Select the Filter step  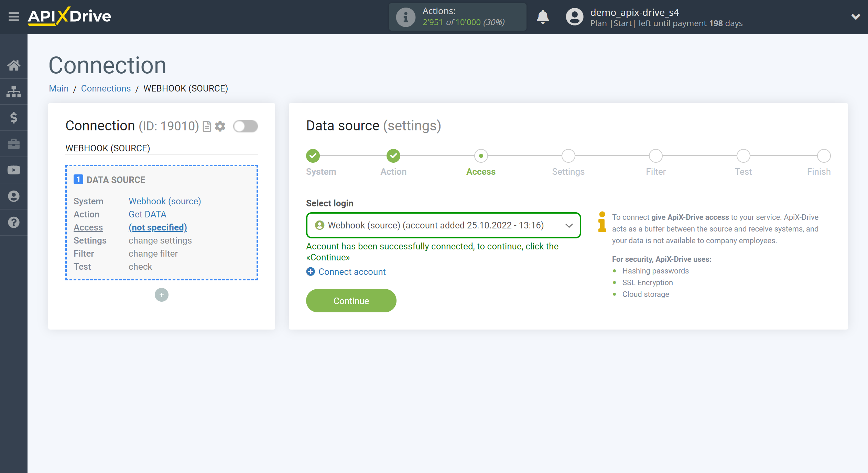656,156
